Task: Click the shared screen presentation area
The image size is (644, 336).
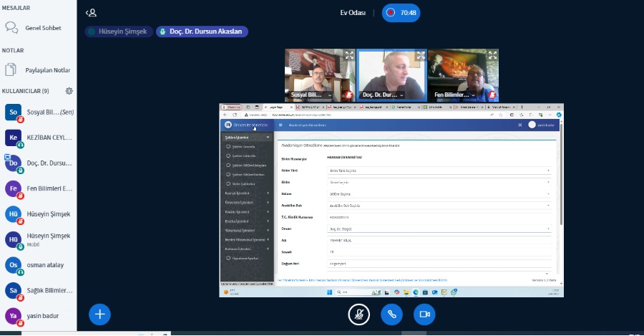Action: (x=391, y=201)
